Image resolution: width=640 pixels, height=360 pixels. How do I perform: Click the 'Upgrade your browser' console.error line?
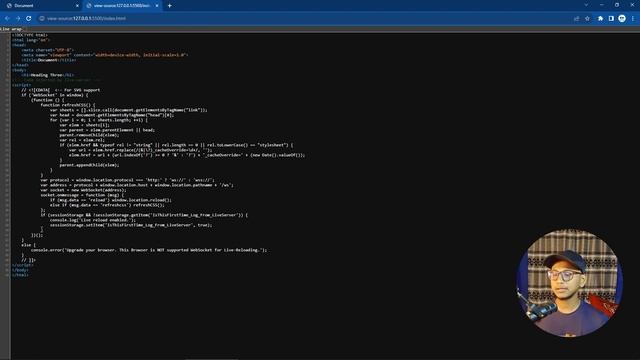point(149,250)
